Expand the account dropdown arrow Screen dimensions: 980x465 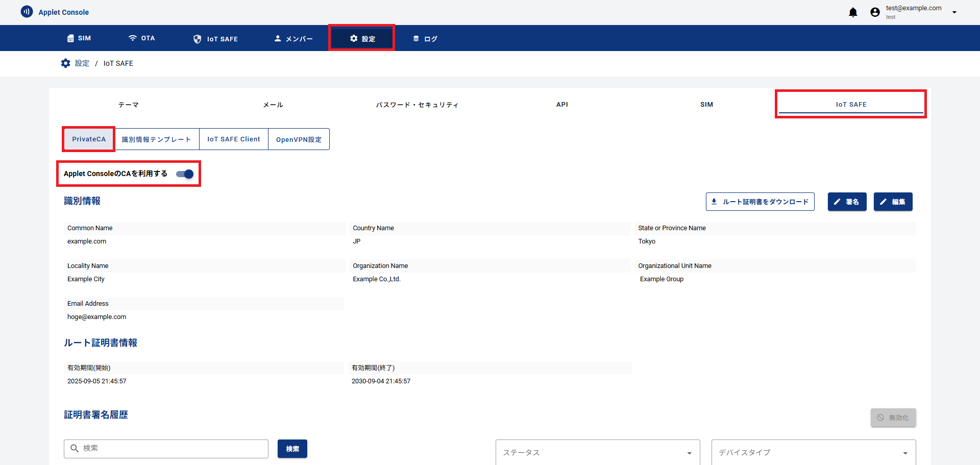pos(954,12)
